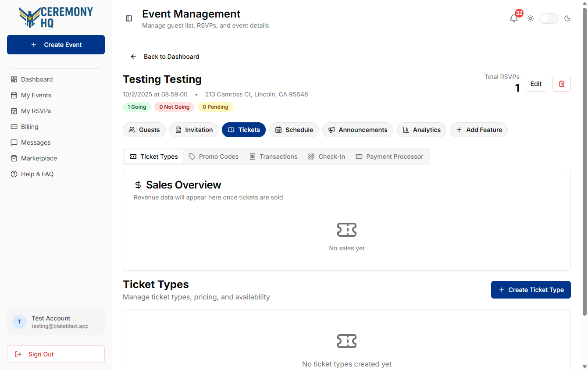Click the 1 Going badge
The height and width of the screenshot is (370, 588).
point(137,107)
